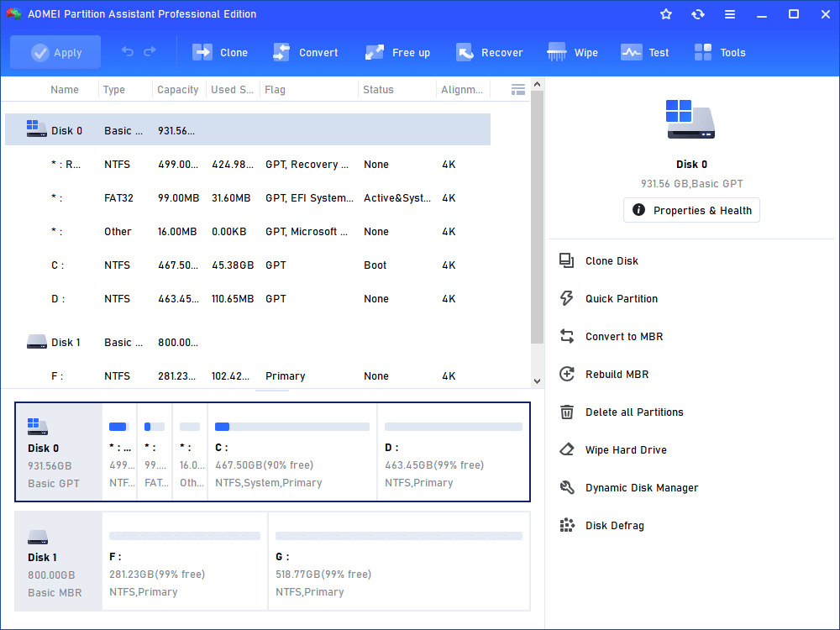Click the Disk 0 icon in the table row

coord(36,129)
